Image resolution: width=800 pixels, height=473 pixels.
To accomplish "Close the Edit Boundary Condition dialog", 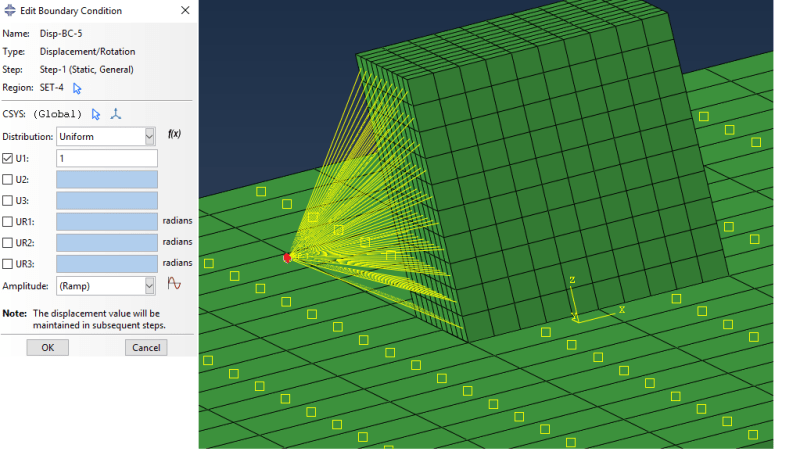I will 185,10.
